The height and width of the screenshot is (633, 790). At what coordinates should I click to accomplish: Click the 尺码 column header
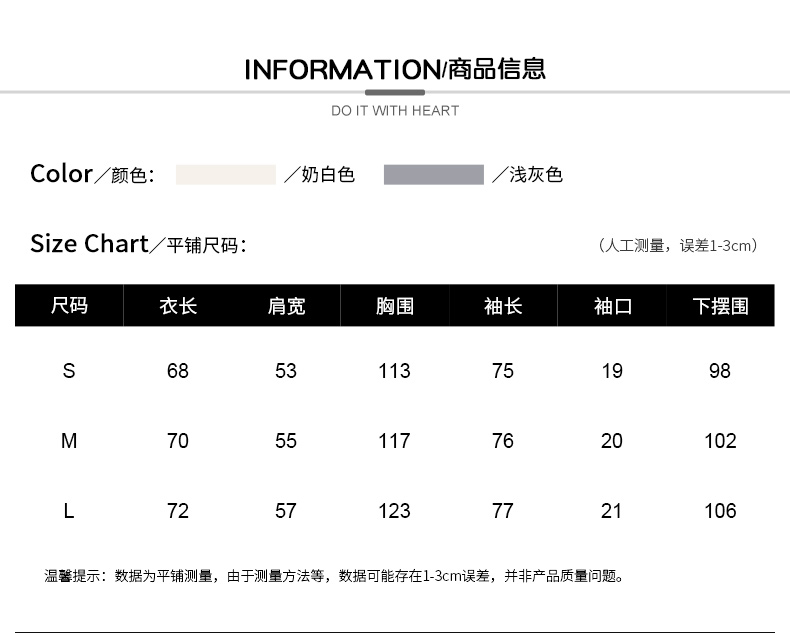click(x=69, y=305)
